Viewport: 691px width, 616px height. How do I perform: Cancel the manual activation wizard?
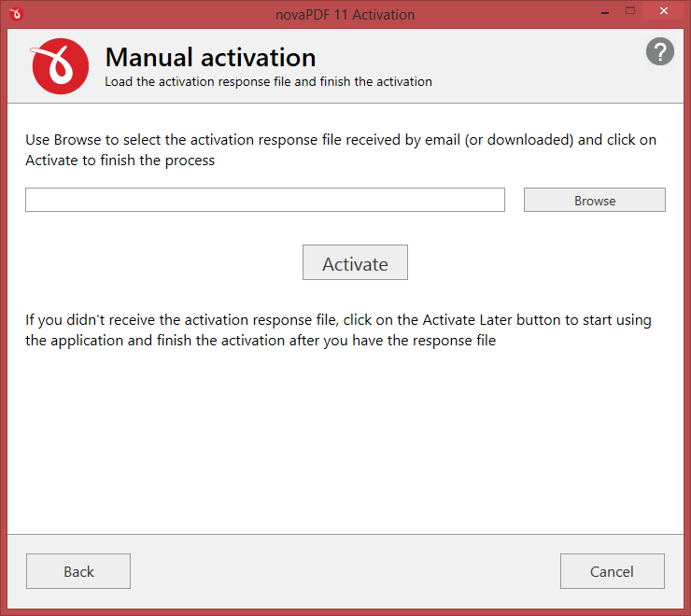tap(613, 571)
